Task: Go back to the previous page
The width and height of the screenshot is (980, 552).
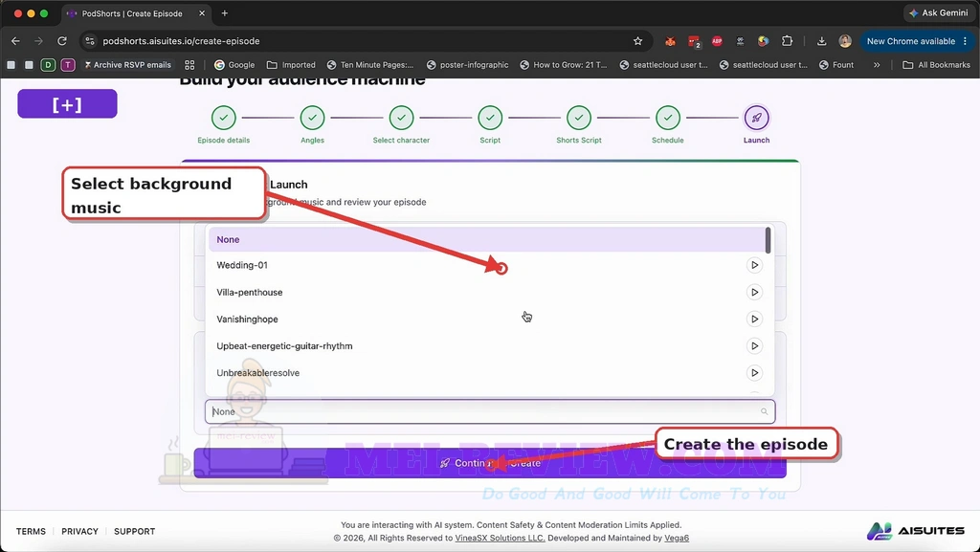Action: pyautogui.click(x=15, y=41)
